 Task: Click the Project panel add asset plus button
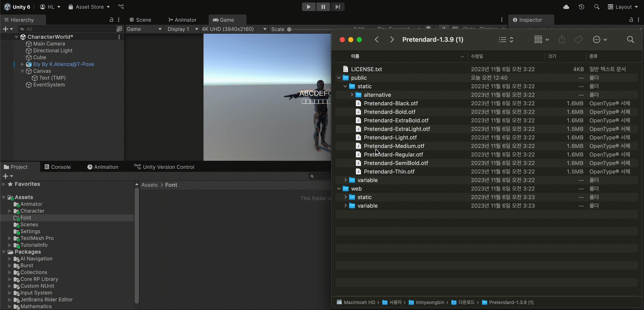tap(7, 176)
